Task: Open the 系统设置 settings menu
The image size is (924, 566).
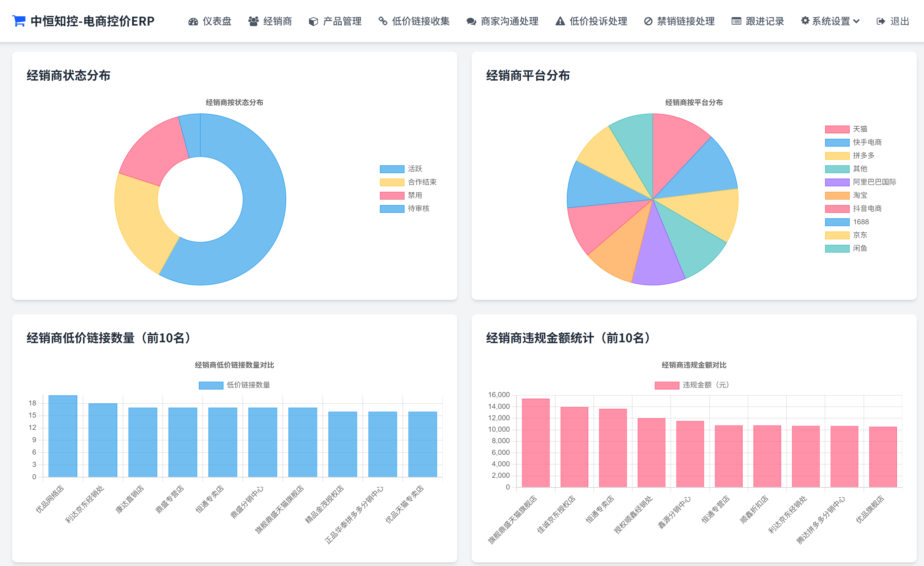Action: pos(830,21)
